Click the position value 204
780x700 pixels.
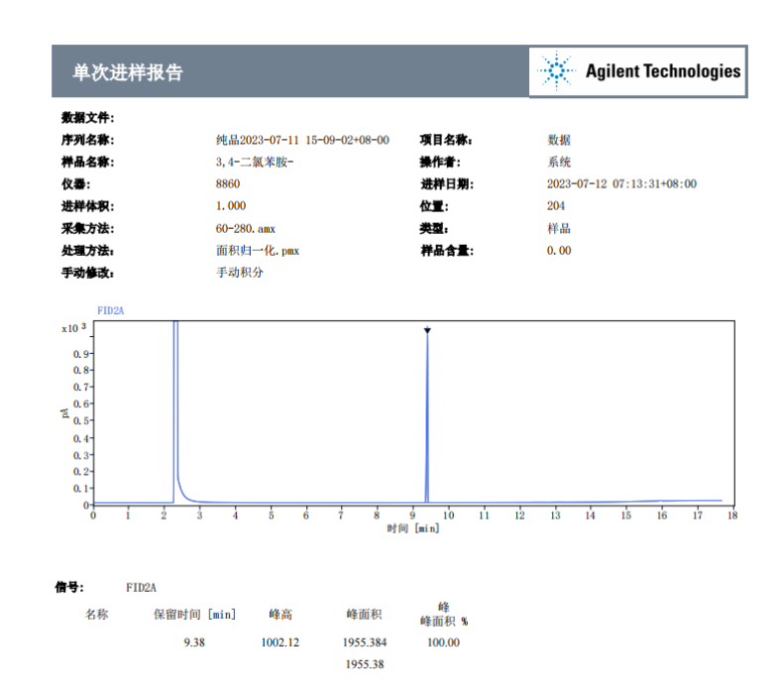pos(556,206)
